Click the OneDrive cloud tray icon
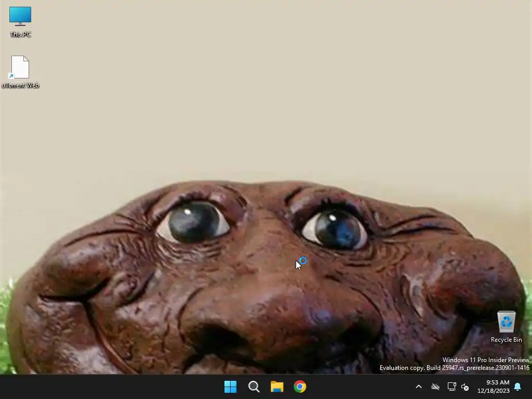This screenshot has width=532, height=399. click(x=435, y=387)
